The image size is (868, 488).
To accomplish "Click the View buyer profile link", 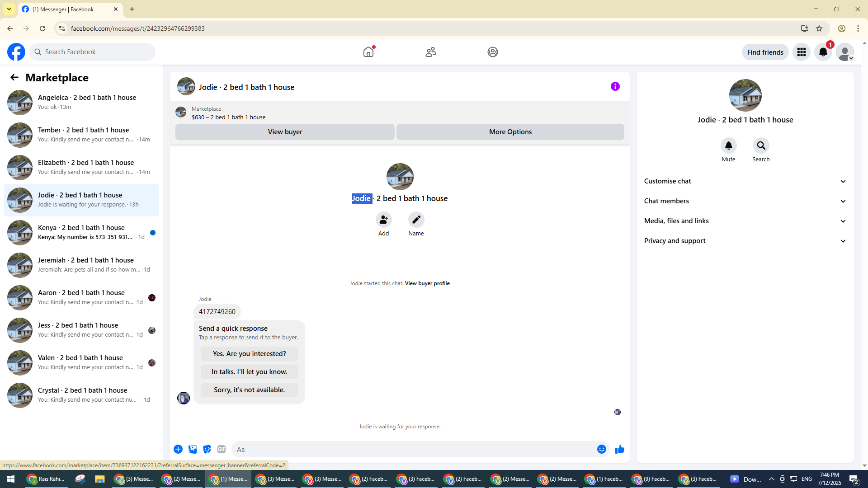I will point(427,283).
